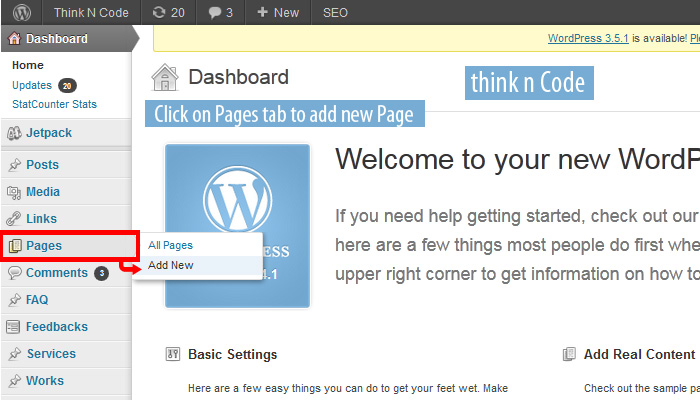The image size is (700, 400).
Task: Click the Services pushpin icon
Action: coord(14,354)
